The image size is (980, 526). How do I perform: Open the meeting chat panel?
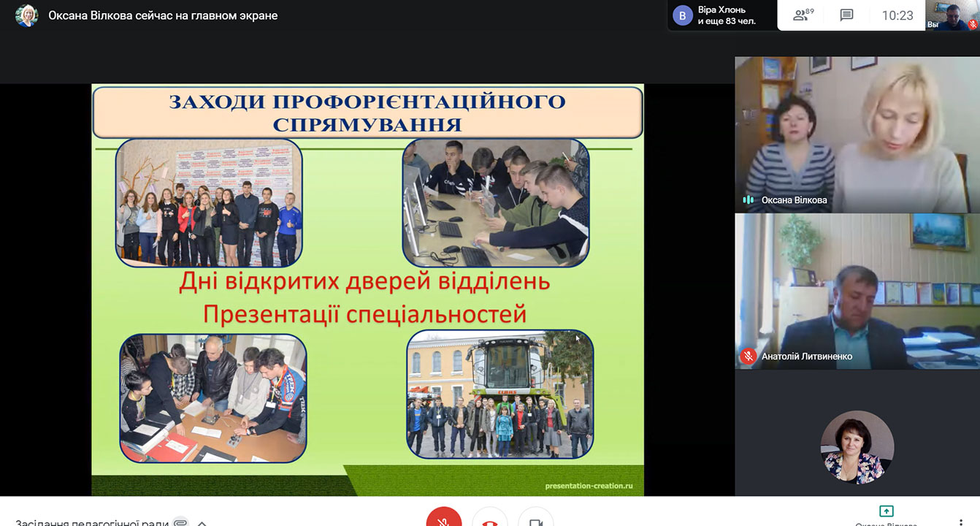click(846, 15)
